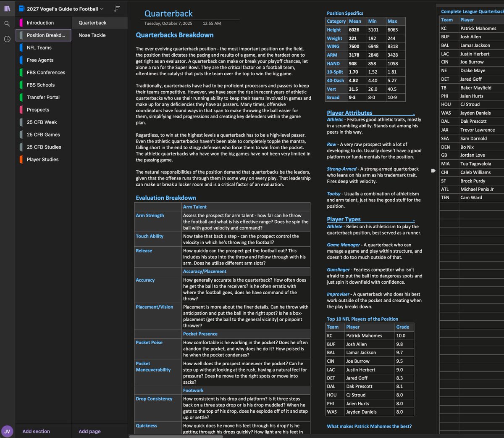
Task: Open the Prospects section
Action: pyautogui.click(x=44, y=110)
